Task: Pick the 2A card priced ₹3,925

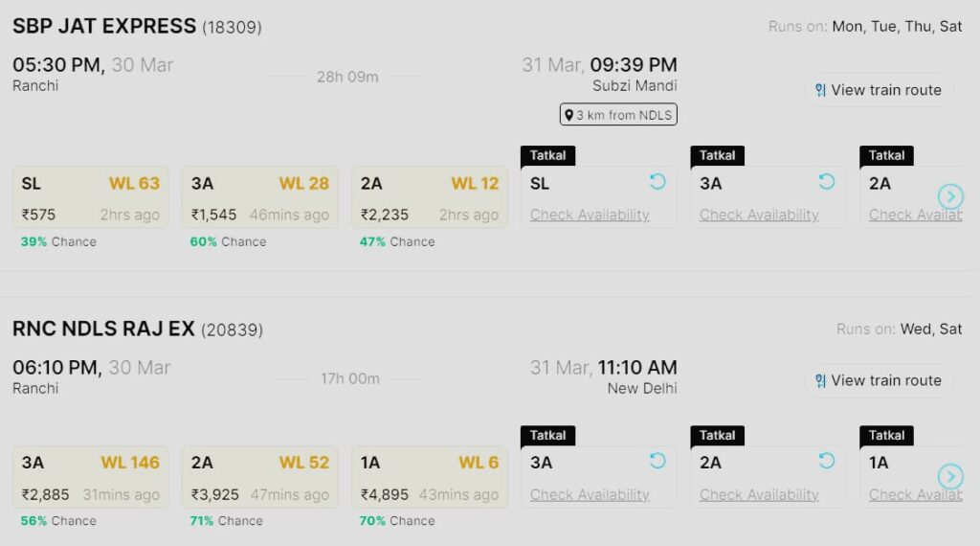Action: click(259, 477)
